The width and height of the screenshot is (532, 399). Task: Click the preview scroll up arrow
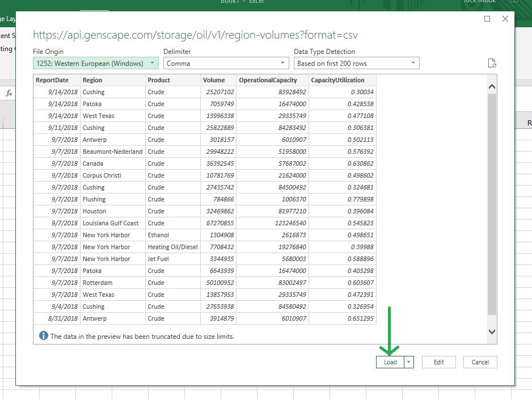pos(492,87)
